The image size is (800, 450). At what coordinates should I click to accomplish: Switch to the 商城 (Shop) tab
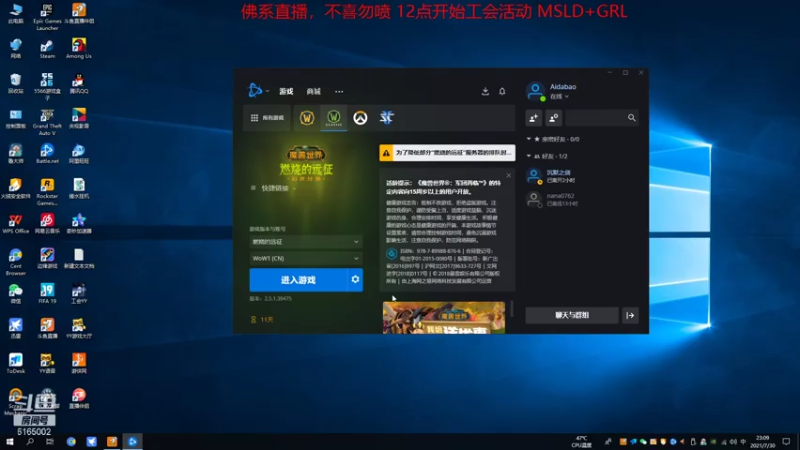[x=313, y=91]
